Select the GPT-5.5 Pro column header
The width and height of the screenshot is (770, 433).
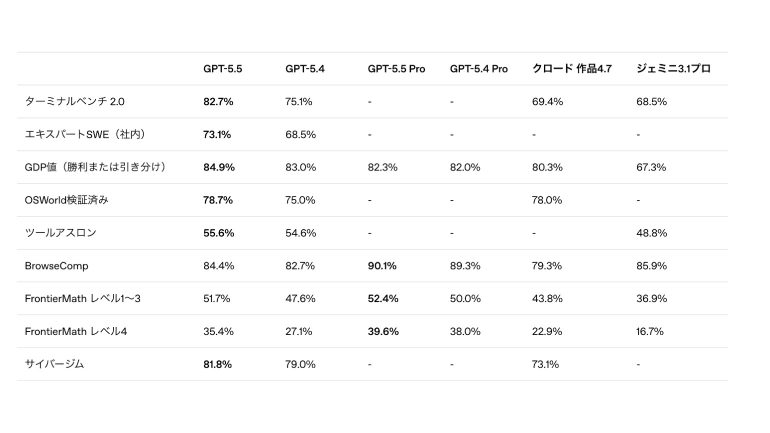pyautogui.click(x=396, y=69)
